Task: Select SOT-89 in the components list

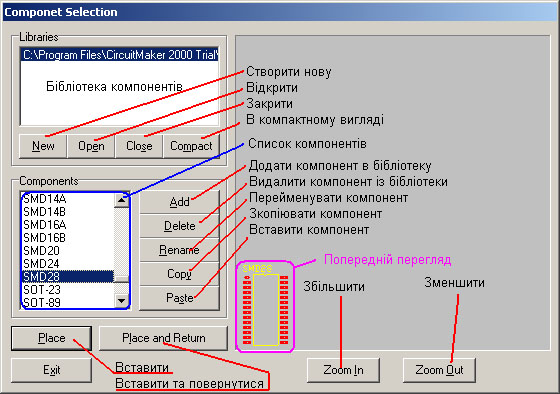Action: click(68, 302)
